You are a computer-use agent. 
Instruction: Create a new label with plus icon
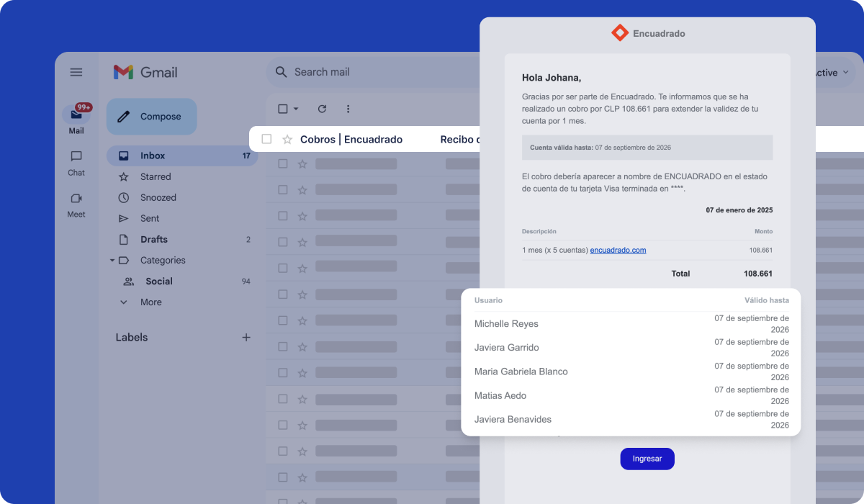(246, 337)
